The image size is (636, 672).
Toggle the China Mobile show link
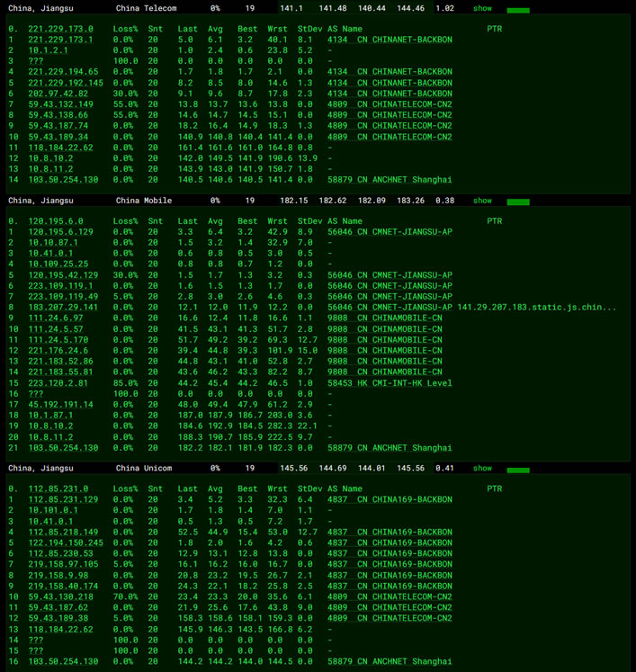coord(482,201)
